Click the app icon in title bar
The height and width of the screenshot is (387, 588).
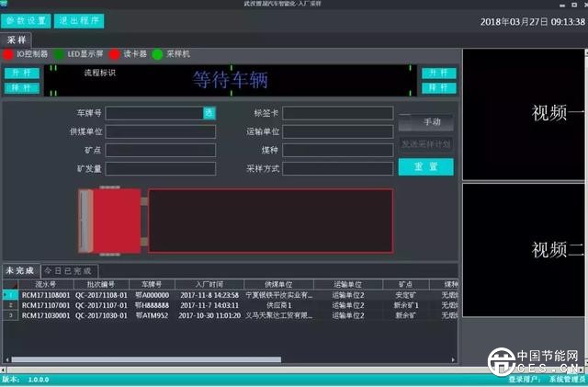coord(8,5)
